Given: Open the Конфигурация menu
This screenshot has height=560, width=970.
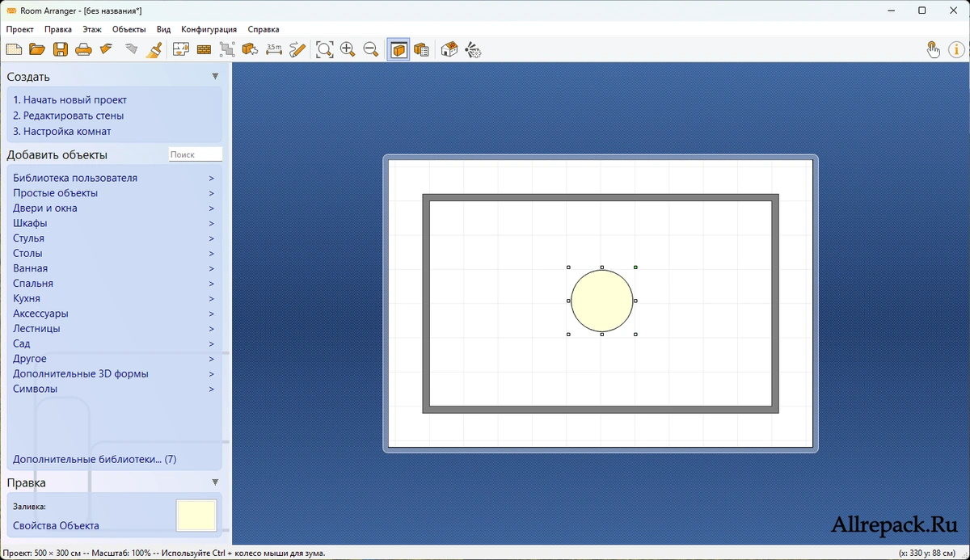Looking at the screenshot, I should (x=209, y=29).
